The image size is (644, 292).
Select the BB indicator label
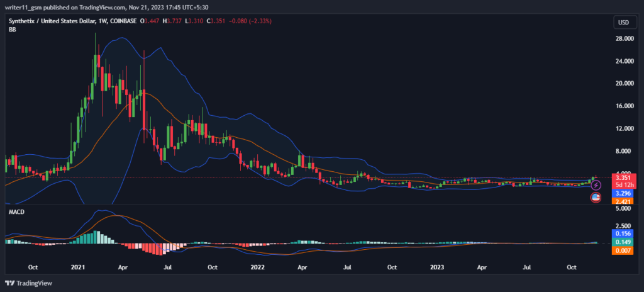(x=11, y=30)
